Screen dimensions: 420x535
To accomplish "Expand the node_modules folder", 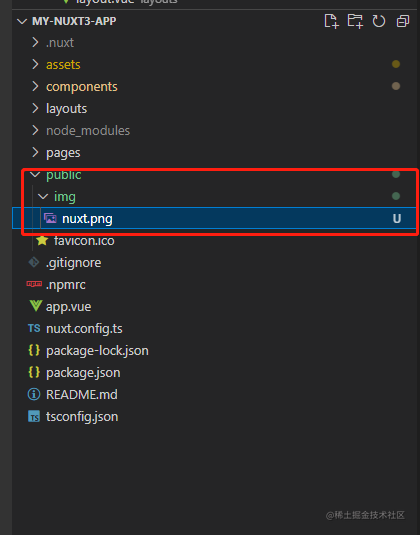I will pos(214,131).
